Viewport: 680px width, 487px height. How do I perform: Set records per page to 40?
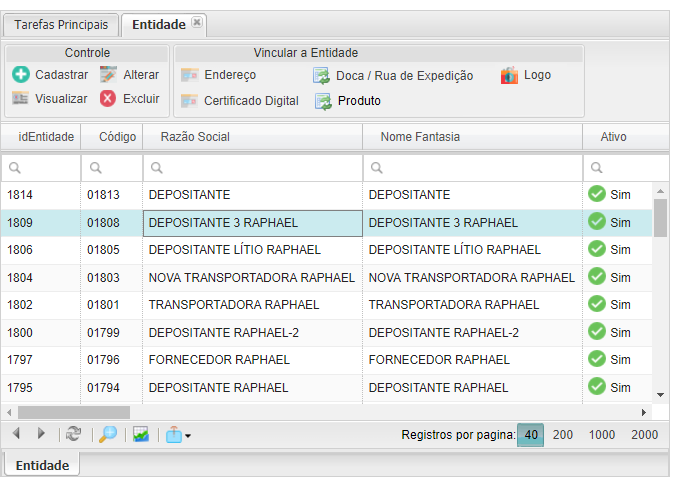[x=531, y=435]
